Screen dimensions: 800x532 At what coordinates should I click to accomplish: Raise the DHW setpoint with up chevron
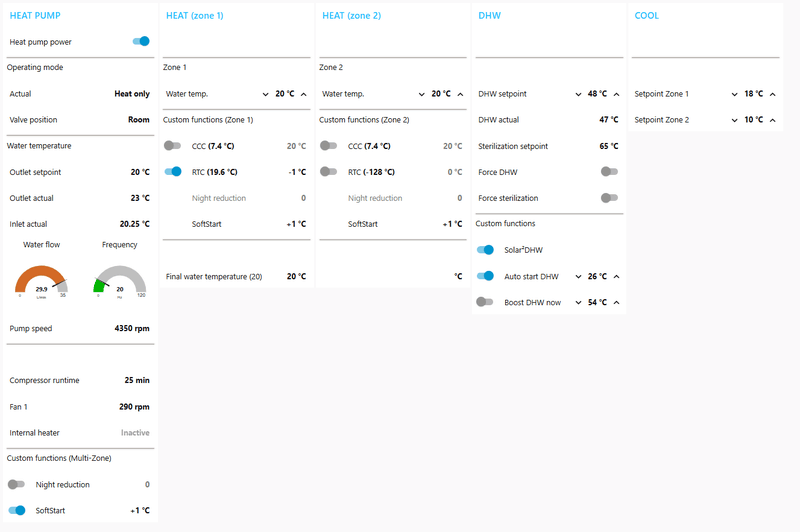click(616, 94)
